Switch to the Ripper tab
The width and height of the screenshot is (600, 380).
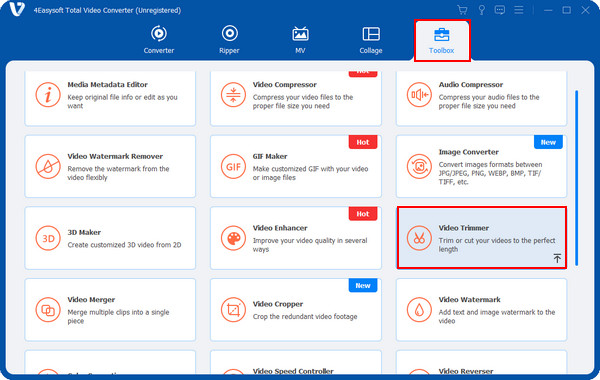(x=229, y=39)
